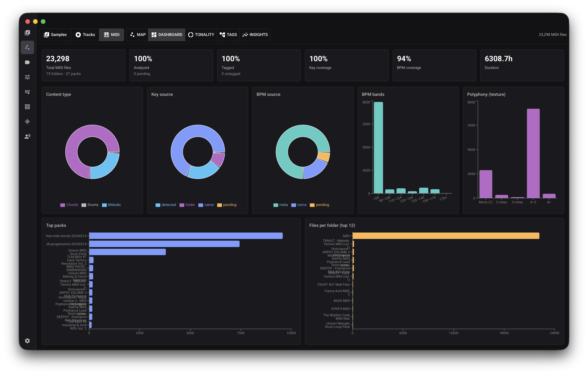Click the 4–5 bar in Polyphony chart
Viewport: 588px width, 375px height.
533,153
